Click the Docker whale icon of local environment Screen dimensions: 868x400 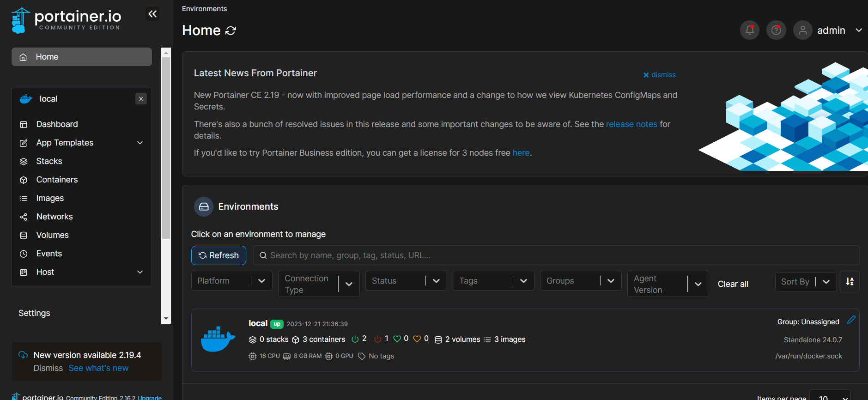218,339
